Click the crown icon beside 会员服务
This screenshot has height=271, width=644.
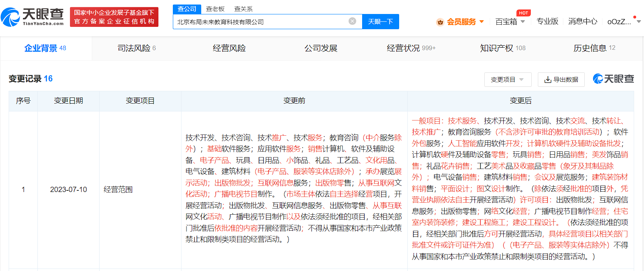440,22
